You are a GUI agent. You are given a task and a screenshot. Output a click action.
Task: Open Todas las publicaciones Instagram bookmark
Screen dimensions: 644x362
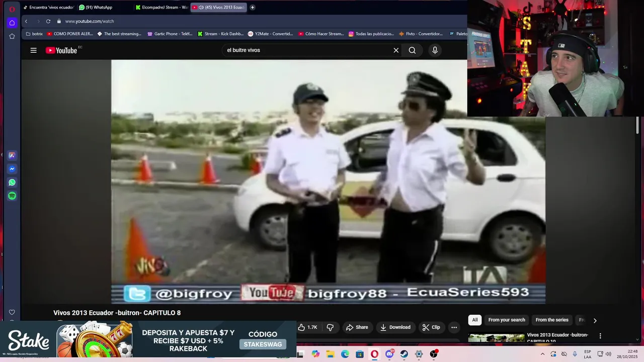pyautogui.click(x=371, y=34)
